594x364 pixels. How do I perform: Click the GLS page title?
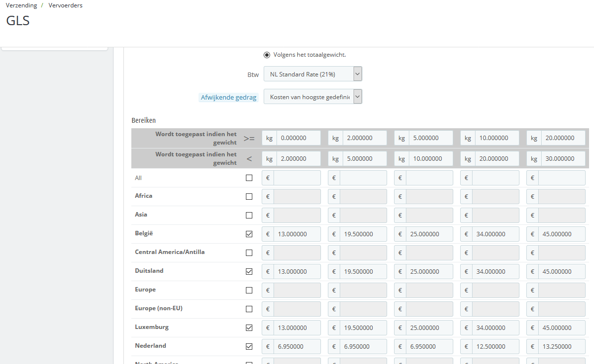pyautogui.click(x=18, y=21)
